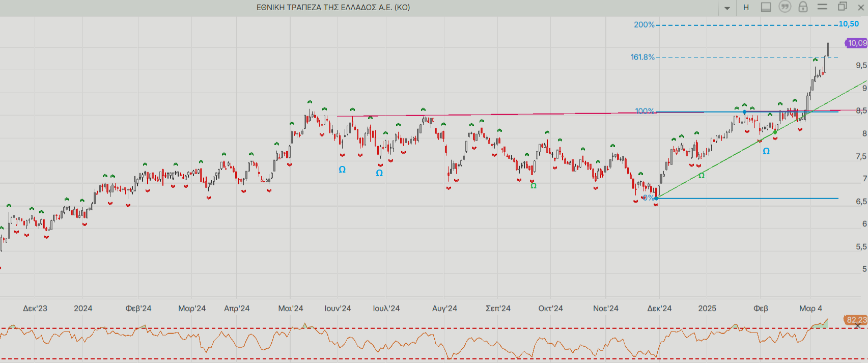This screenshot has width=868, height=363.
Task: Click the Οκτ'24 date axis label
Action: (x=550, y=308)
